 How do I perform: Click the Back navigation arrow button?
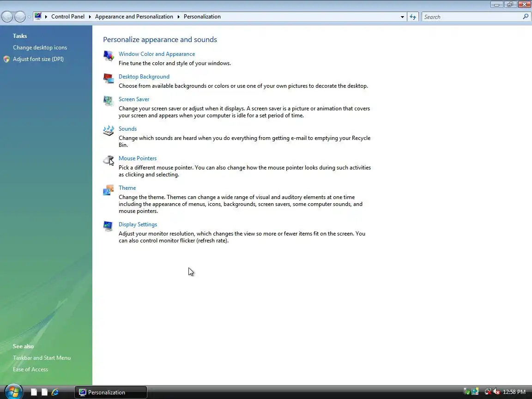coord(7,17)
